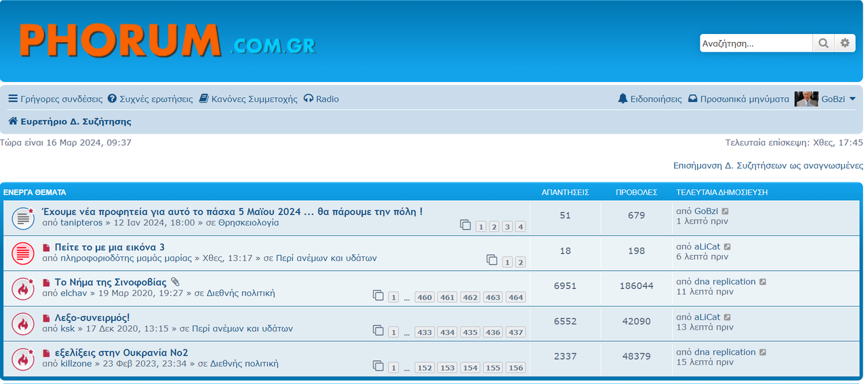Click Ουκρανία Νο2 hot topic flame icon

23,360
